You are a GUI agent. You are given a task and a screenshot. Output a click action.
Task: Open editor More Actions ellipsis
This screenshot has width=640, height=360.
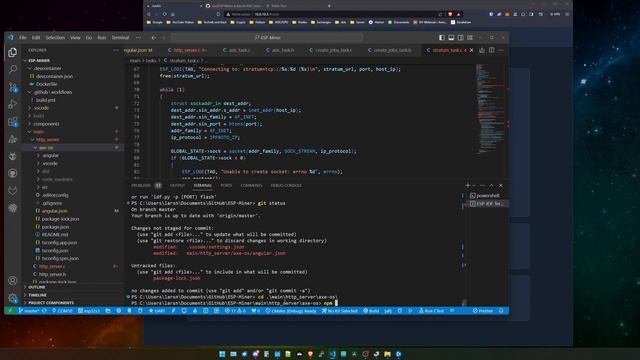point(501,50)
